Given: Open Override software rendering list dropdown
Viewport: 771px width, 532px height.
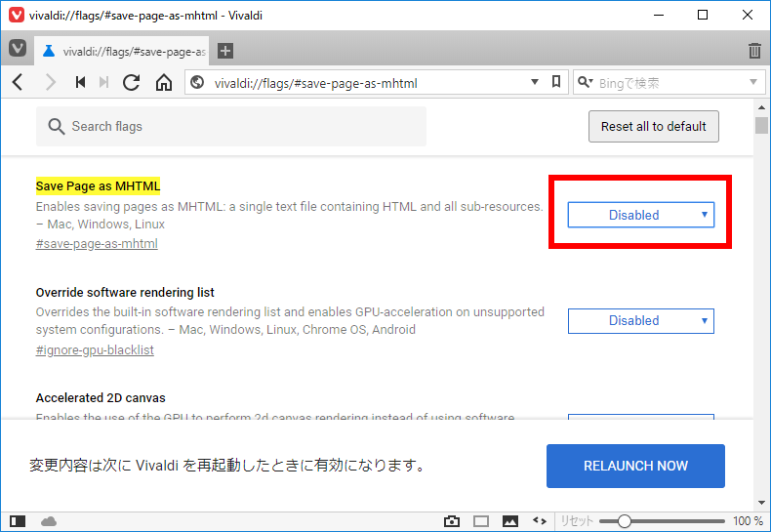Looking at the screenshot, I should tap(640, 321).
